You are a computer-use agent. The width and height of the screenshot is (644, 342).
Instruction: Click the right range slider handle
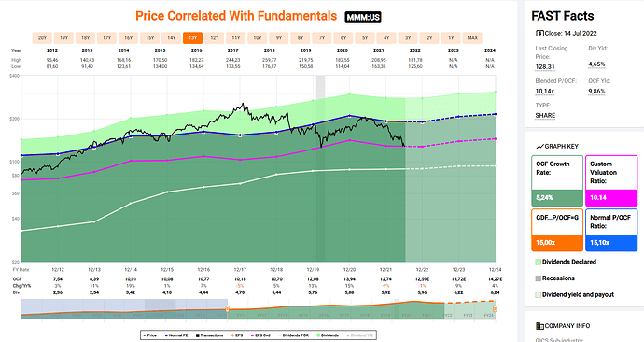[x=495, y=308]
